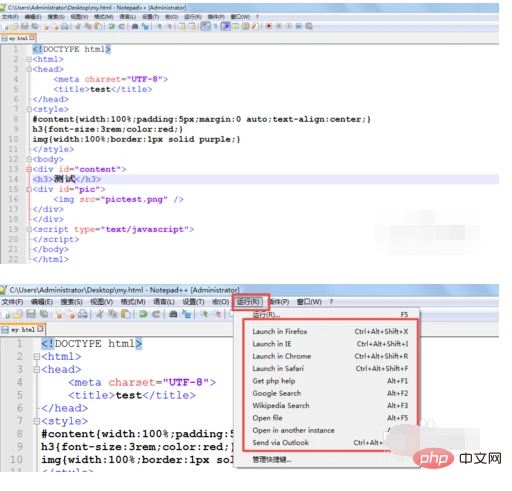The image size is (512, 491).
Task: Open 编辑(E) menu in lower window
Action: pyautogui.click(x=42, y=302)
